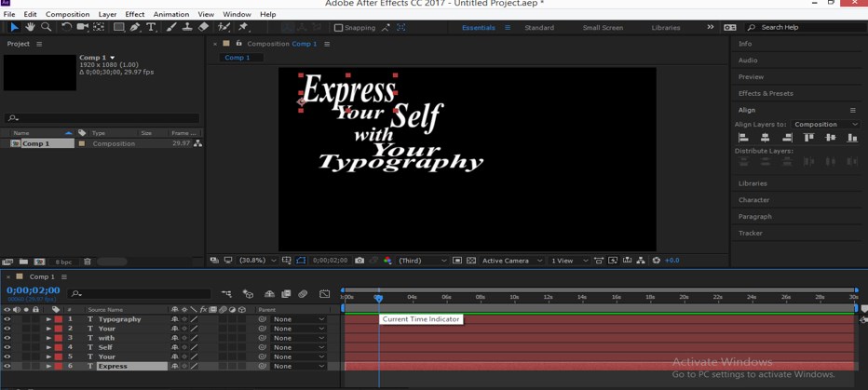Toggle transparency grid in viewer
The height and width of the screenshot is (390, 868).
471,261
